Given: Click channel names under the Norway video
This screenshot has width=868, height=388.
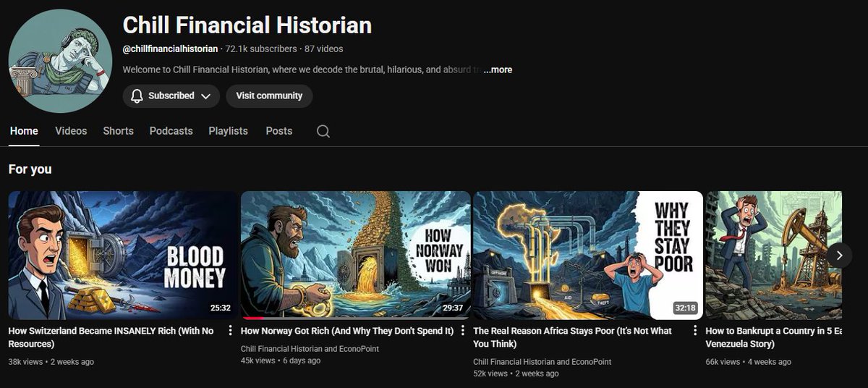Looking at the screenshot, I should click(310, 349).
